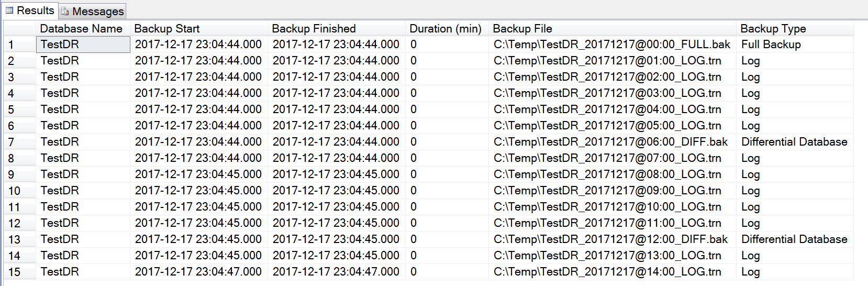
Task: Select the Database Name column header
Action: 81,29
